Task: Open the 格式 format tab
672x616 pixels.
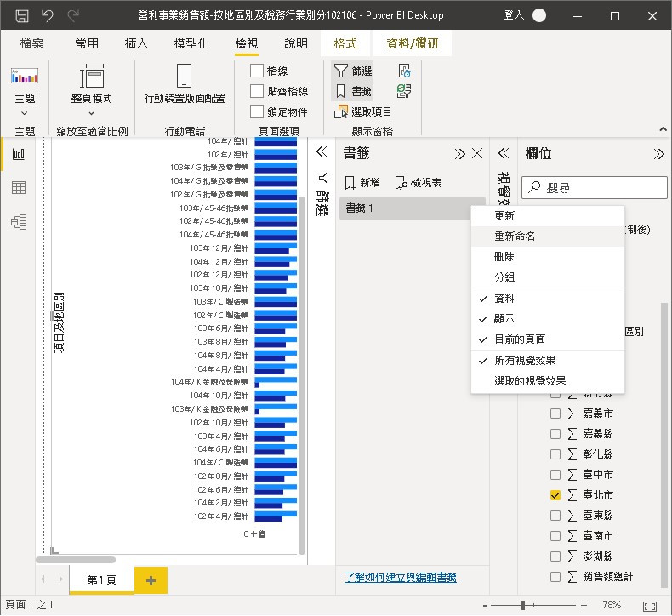Action: pos(345,43)
